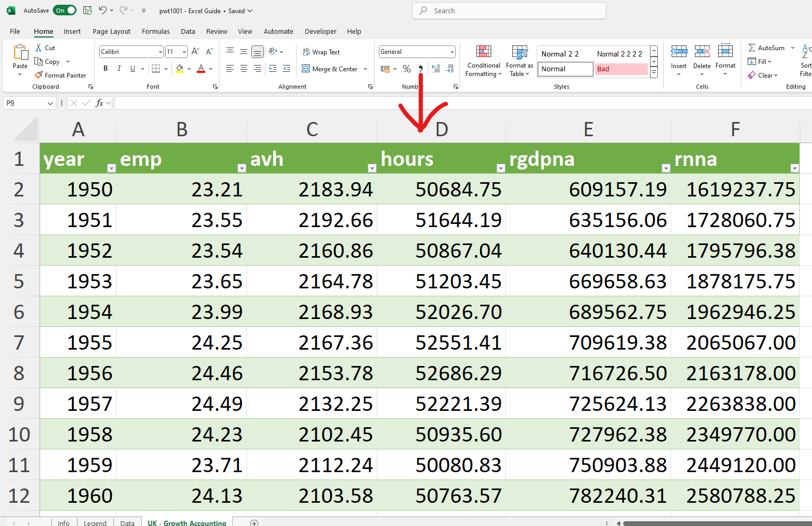Click the Italic button
812x526 pixels.
click(x=119, y=69)
